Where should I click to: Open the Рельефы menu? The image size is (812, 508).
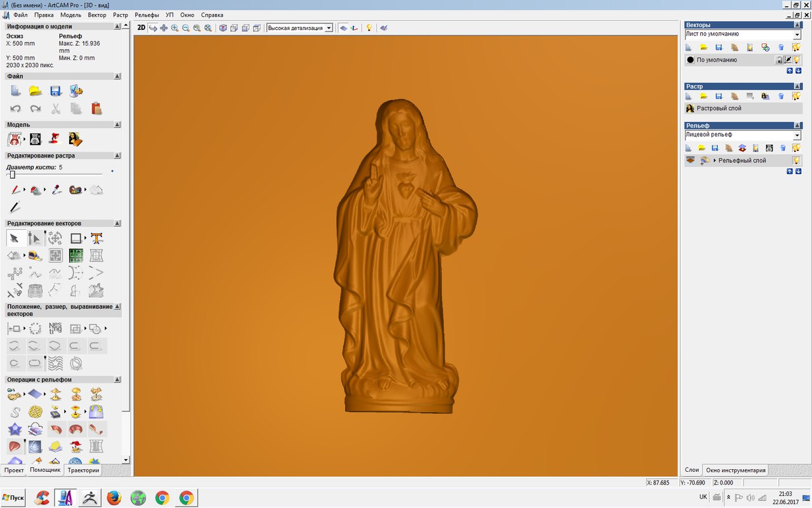(147, 15)
